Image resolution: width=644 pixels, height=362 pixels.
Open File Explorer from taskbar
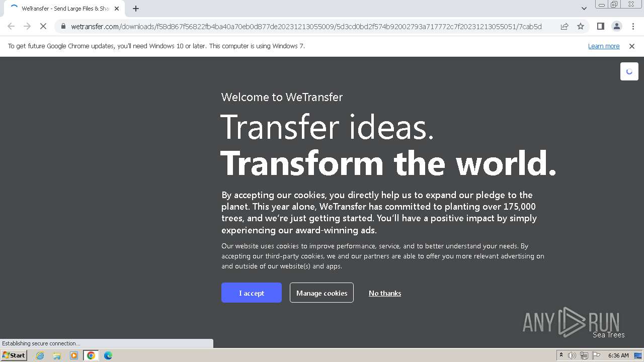[57, 355]
